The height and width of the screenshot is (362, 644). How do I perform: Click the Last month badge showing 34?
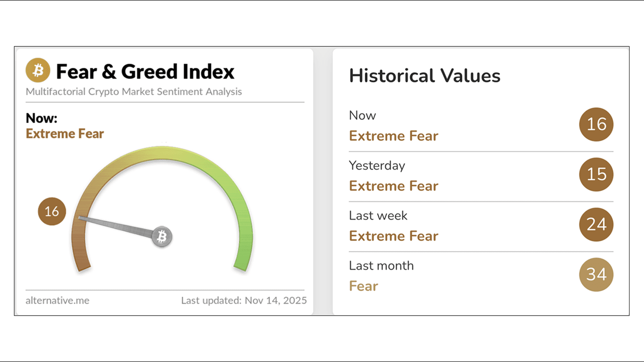[596, 275]
